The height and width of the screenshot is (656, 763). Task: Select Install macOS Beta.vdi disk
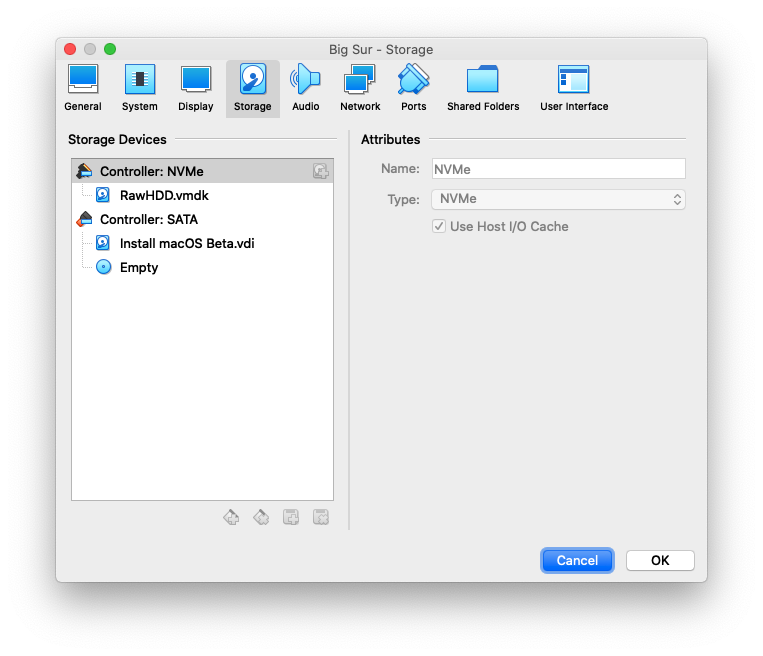(187, 244)
